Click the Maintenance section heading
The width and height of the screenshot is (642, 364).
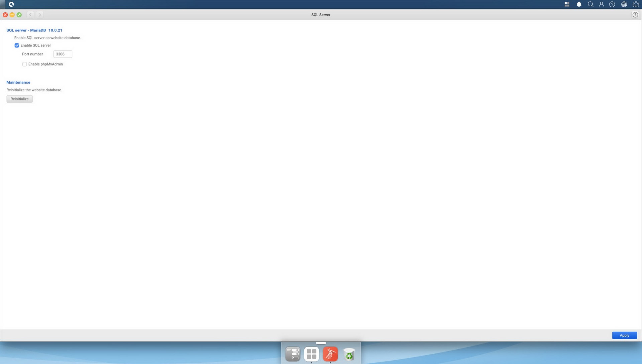click(18, 82)
